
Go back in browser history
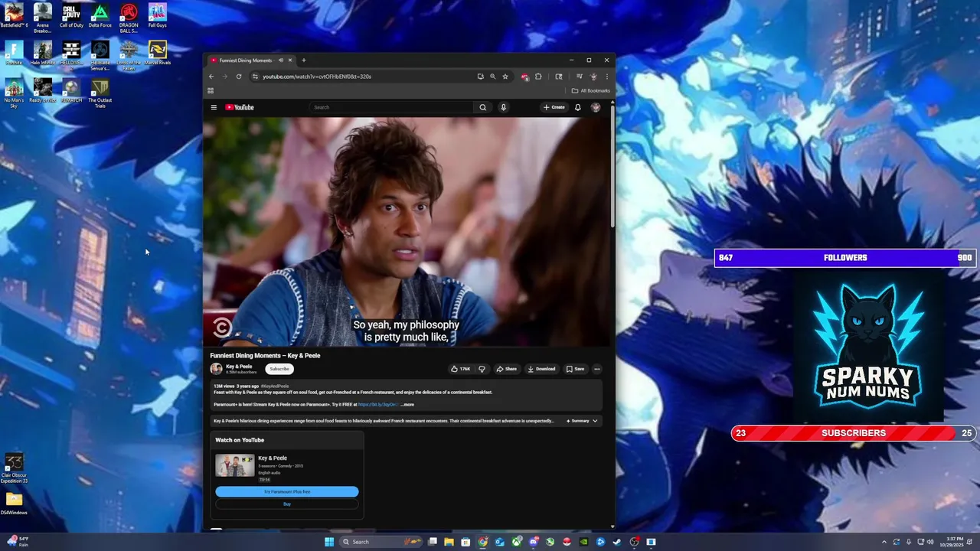pyautogui.click(x=211, y=77)
